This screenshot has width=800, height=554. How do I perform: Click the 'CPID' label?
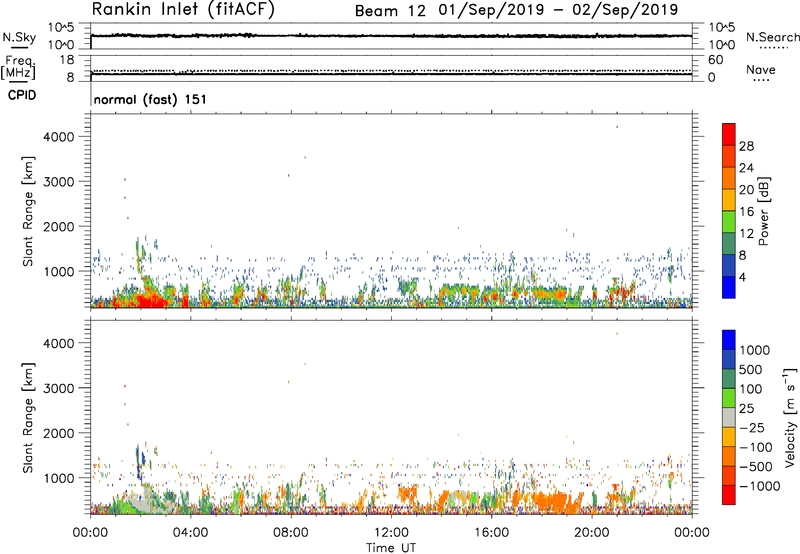(x=22, y=95)
